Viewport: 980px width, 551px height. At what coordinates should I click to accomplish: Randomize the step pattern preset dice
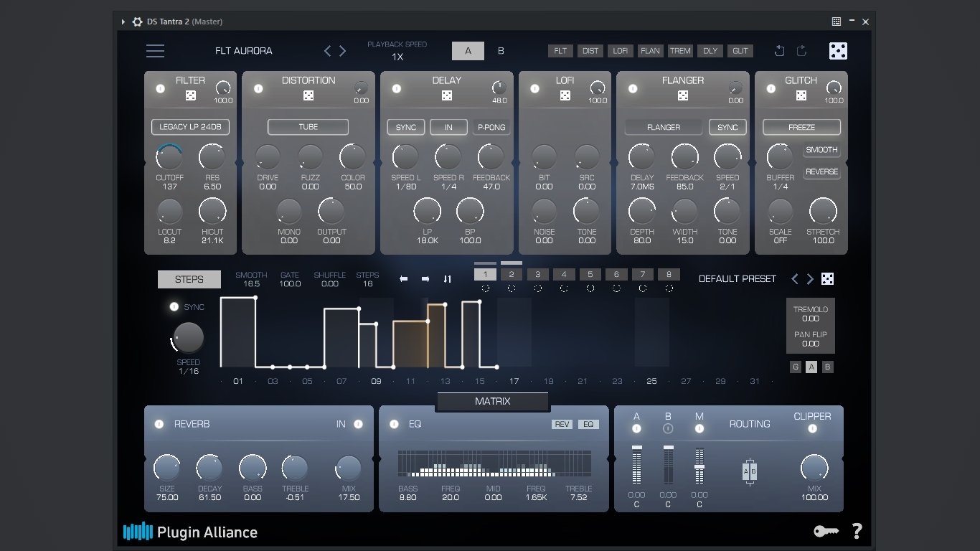(827, 279)
